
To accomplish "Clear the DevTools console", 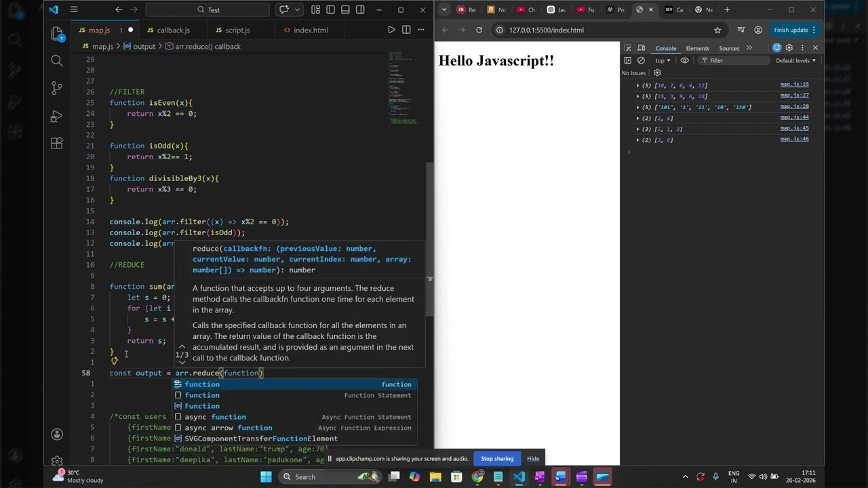I will click(641, 60).
